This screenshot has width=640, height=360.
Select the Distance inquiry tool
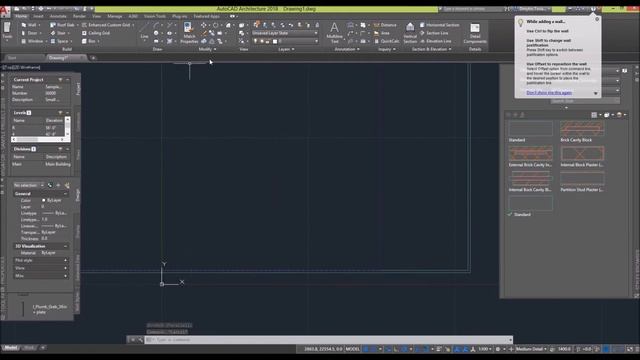[385, 25]
